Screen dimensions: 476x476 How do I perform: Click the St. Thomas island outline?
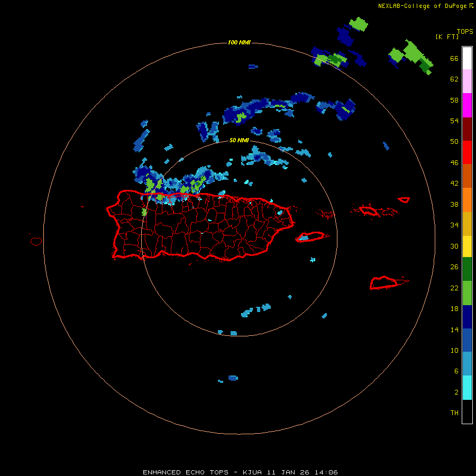click(x=368, y=210)
